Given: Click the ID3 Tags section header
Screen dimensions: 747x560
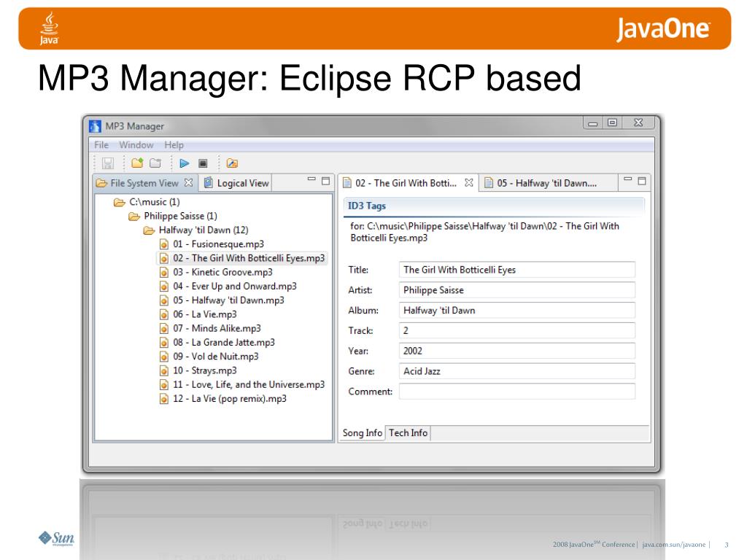Looking at the screenshot, I should tap(494, 206).
